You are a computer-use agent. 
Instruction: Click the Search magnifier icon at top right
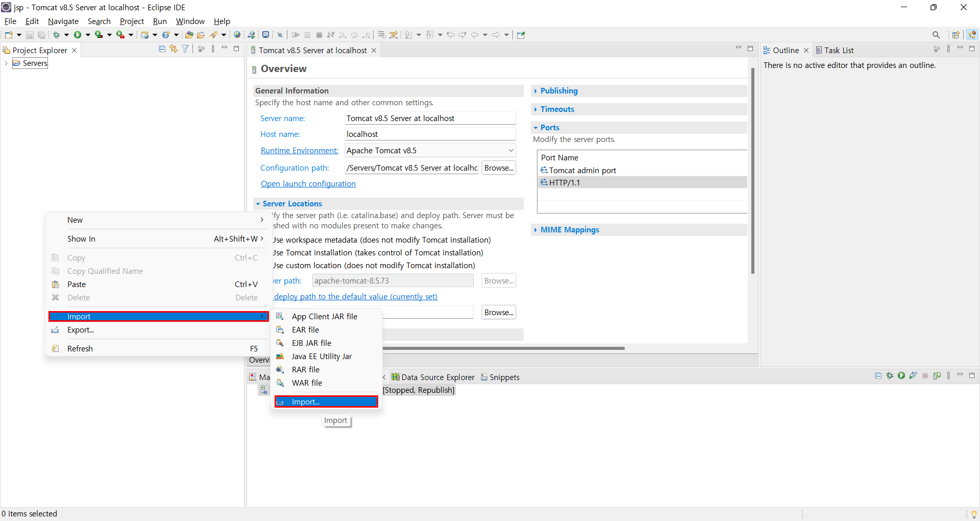[936, 35]
